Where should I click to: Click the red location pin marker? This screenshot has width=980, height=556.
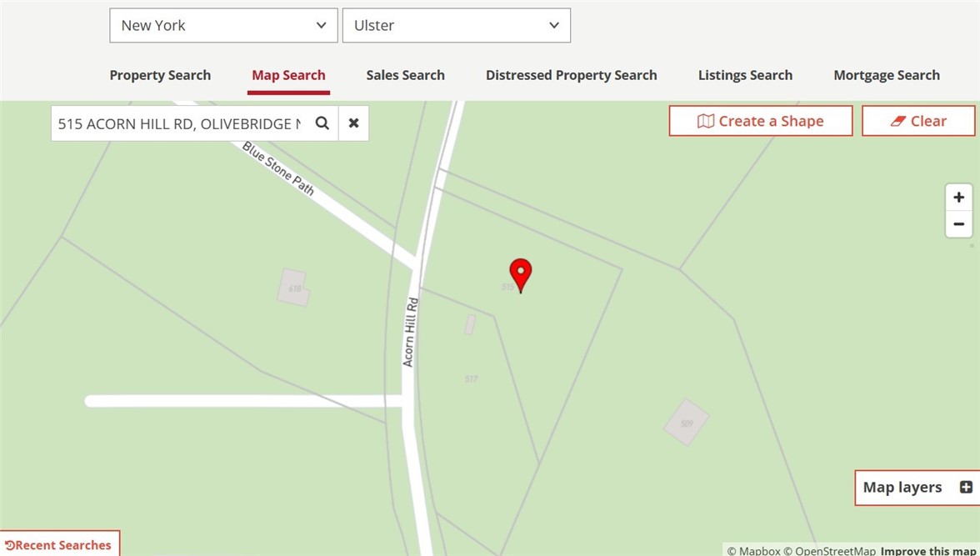click(521, 275)
